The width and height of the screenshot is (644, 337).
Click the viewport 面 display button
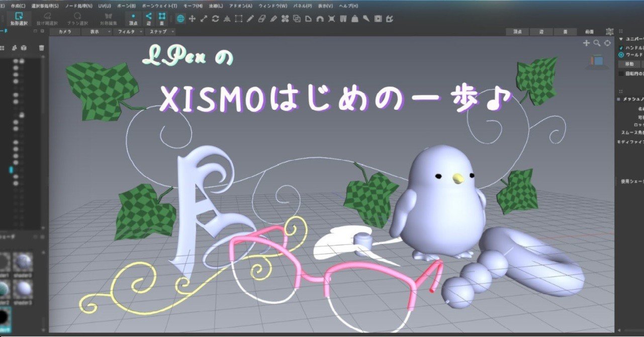click(x=566, y=31)
